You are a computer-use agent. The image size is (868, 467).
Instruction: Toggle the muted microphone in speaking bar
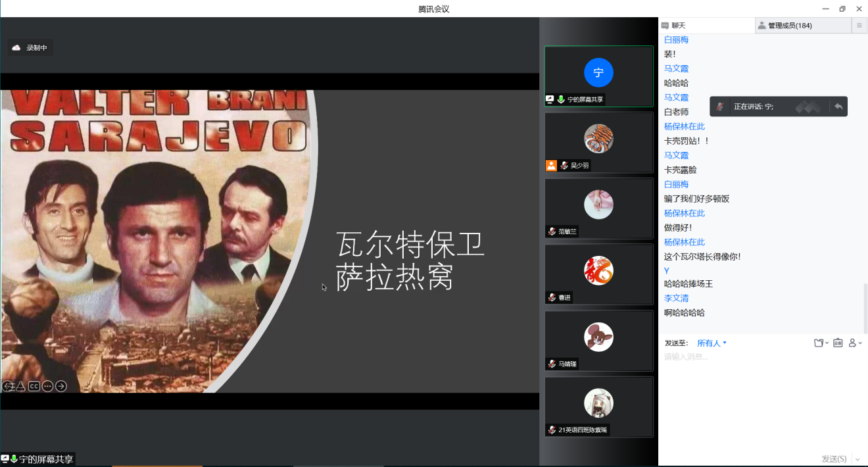[721, 107]
